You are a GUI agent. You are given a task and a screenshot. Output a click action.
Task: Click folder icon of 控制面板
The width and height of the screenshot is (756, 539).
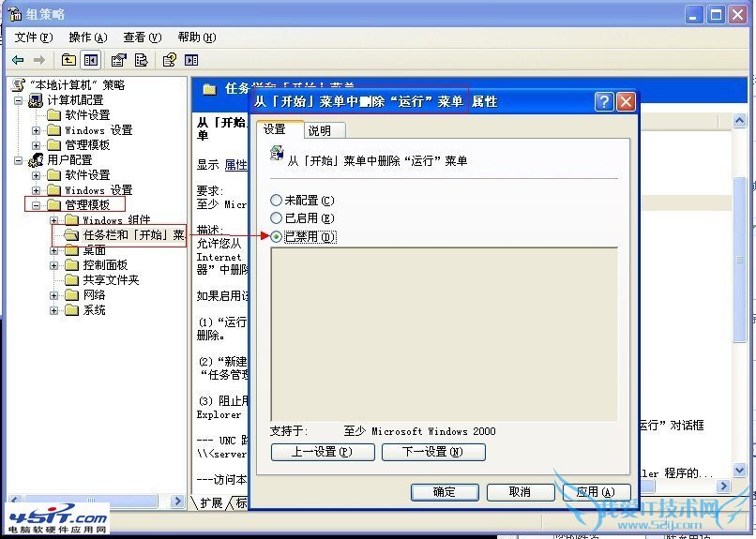72,265
